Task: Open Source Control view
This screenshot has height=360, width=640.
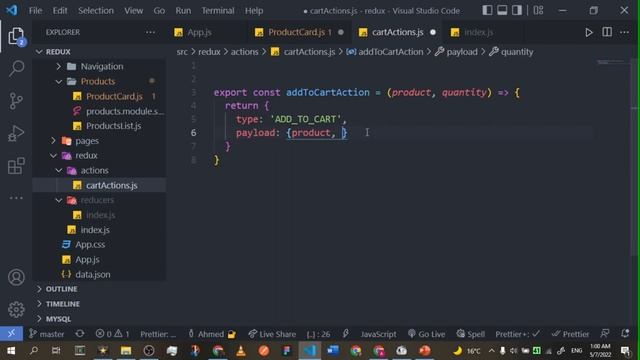Action: coord(16,101)
